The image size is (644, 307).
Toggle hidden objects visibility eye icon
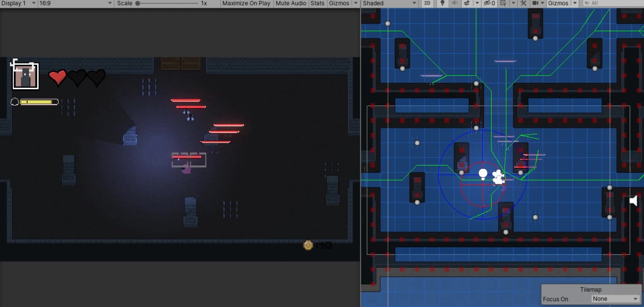point(490,3)
